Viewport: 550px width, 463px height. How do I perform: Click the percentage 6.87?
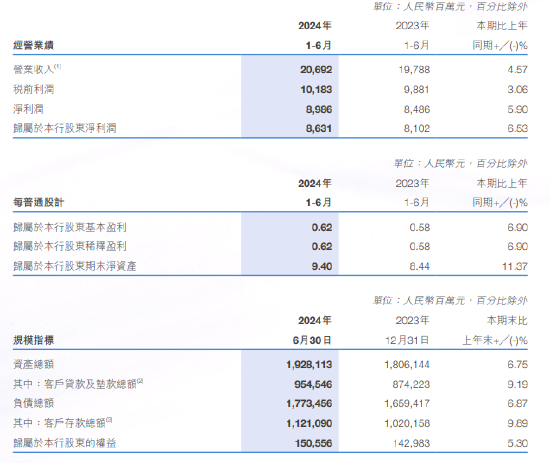(x=517, y=403)
